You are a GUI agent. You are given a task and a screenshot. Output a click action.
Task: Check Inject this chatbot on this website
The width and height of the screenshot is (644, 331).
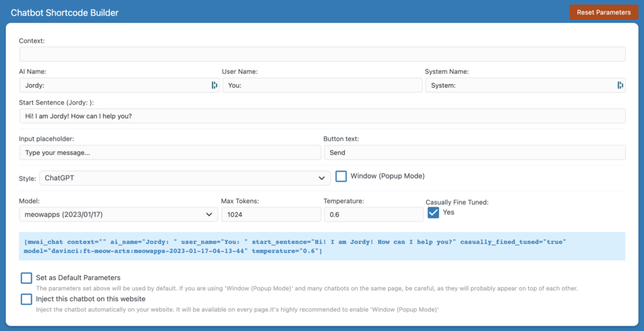[x=26, y=299]
